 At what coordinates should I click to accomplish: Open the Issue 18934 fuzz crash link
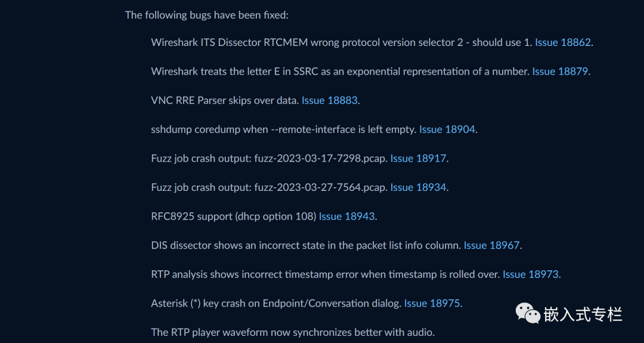pos(418,187)
